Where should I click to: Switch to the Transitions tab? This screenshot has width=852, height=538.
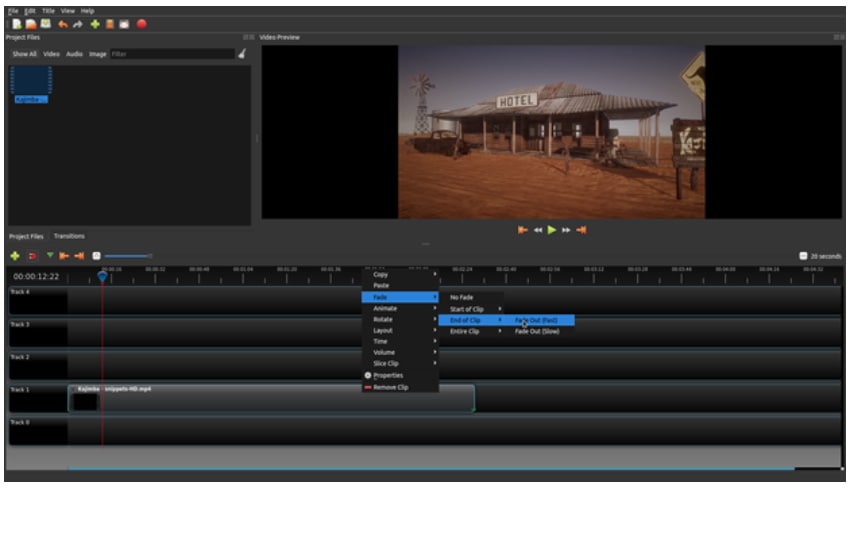tap(69, 236)
